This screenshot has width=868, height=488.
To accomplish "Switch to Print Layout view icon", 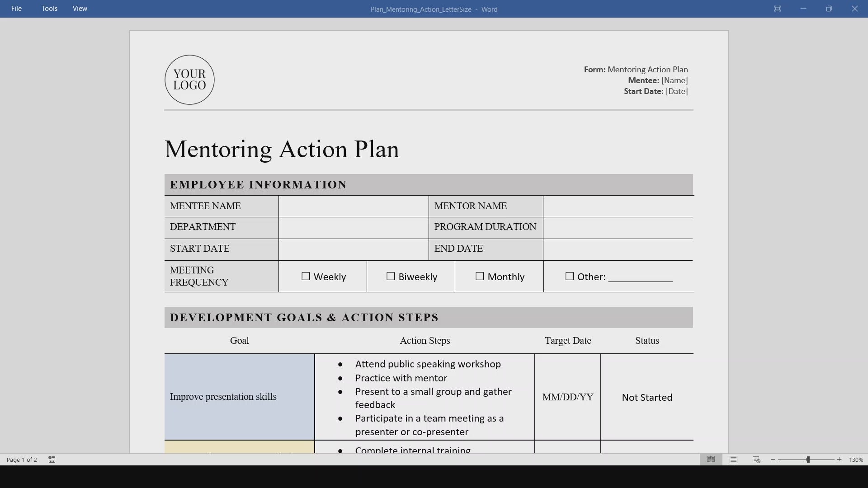I will click(733, 460).
